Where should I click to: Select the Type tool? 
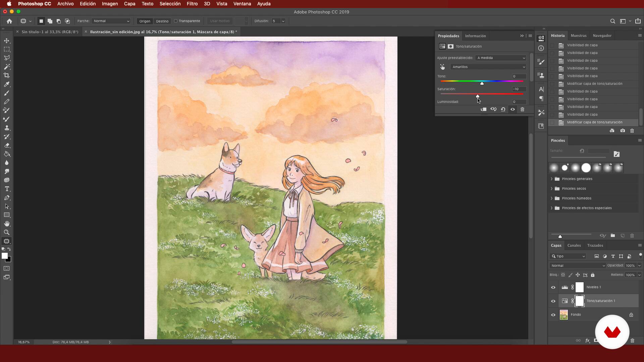click(x=7, y=189)
